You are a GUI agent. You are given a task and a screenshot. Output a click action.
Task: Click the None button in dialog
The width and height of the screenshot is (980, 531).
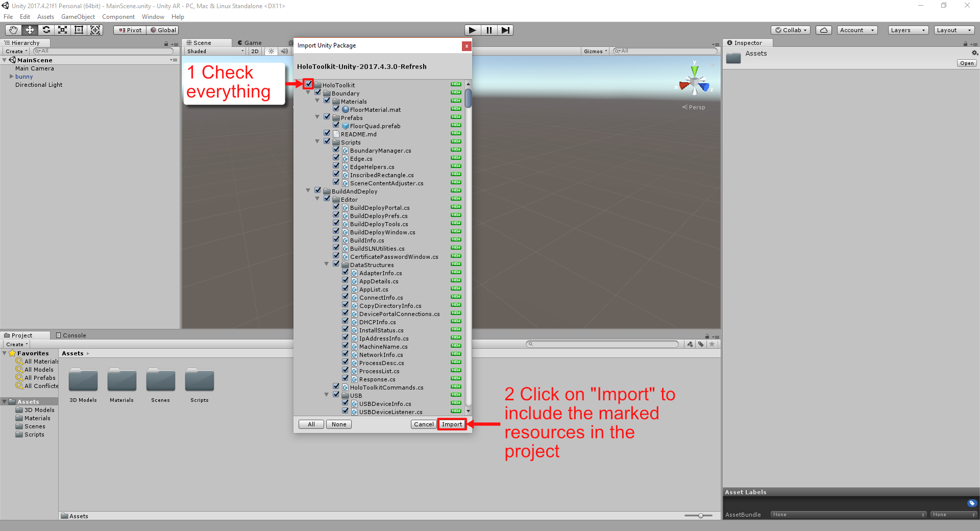coord(338,424)
